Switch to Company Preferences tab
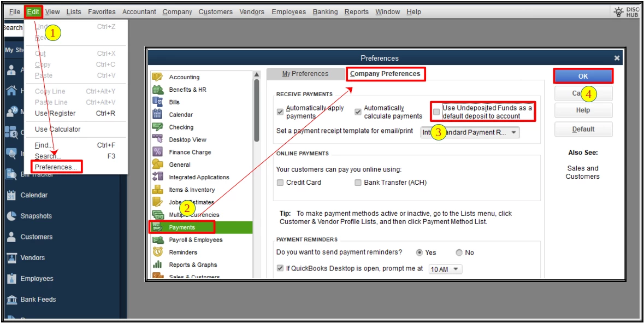The width and height of the screenshot is (644, 323). (385, 74)
